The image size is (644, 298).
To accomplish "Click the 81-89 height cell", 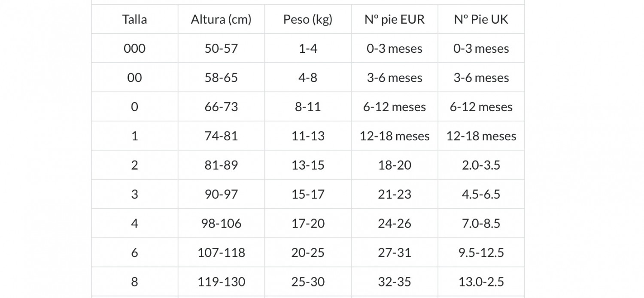I will click(x=221, y=165).
